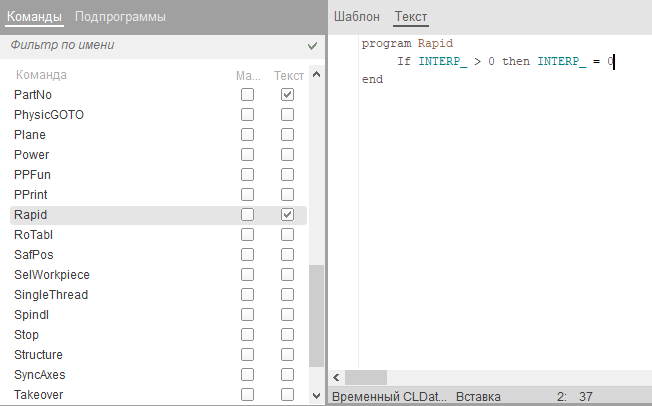This screenshot has height=406, width=652.
Task: Select the RoTabl command row
Action: pyautogui.click(x=33, y=235)
